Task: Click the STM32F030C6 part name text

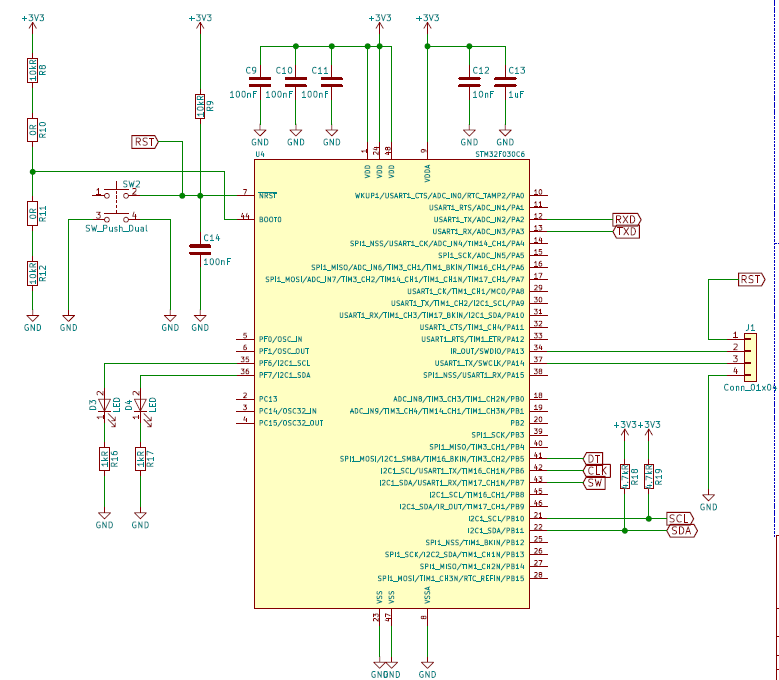Action: 500,154
